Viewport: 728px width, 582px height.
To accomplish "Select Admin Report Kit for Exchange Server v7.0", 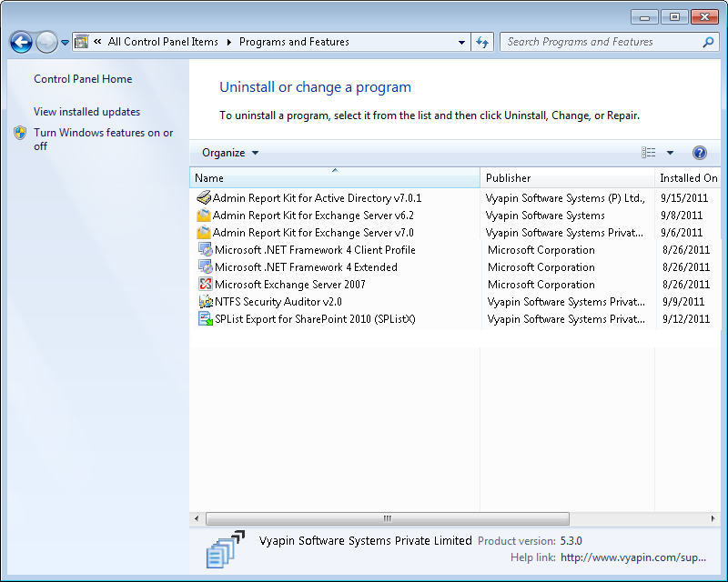I will point(313,233).
